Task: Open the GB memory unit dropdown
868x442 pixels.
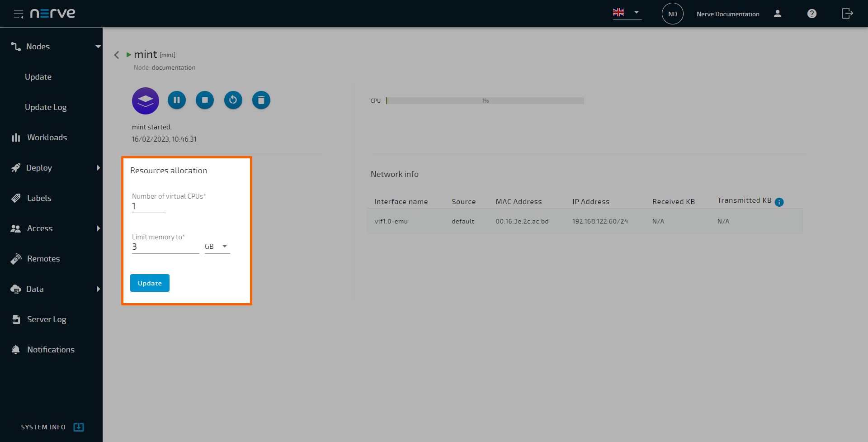Action: click(217, 247)
